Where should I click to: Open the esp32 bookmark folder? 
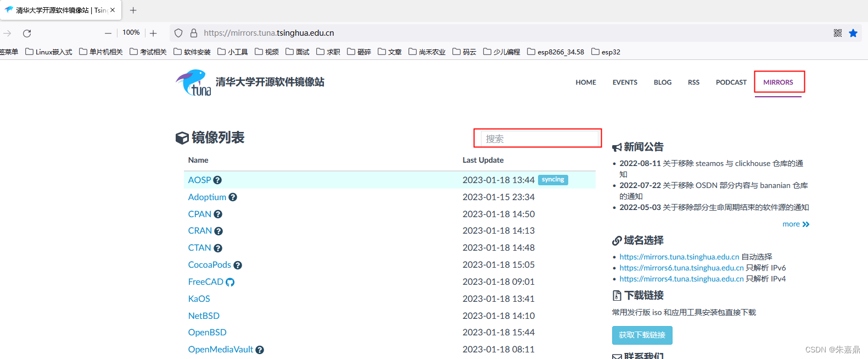point(606,52)
